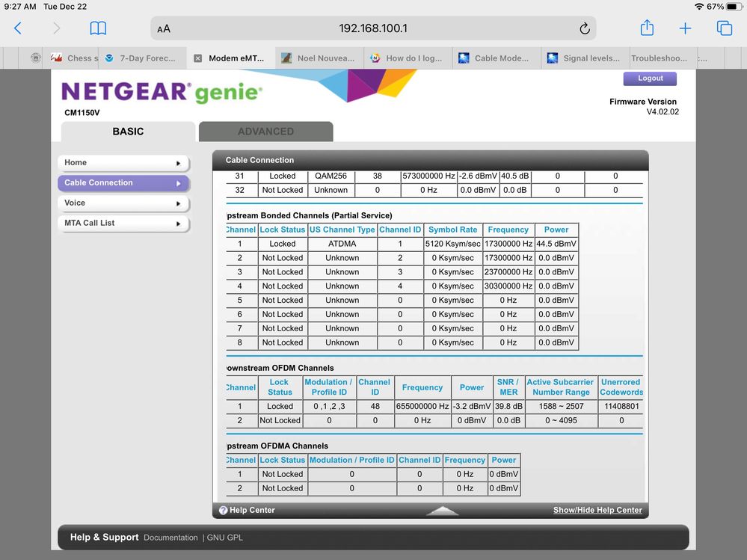Expand the MTA Call List arrow
747x560 pixels.
178,224
